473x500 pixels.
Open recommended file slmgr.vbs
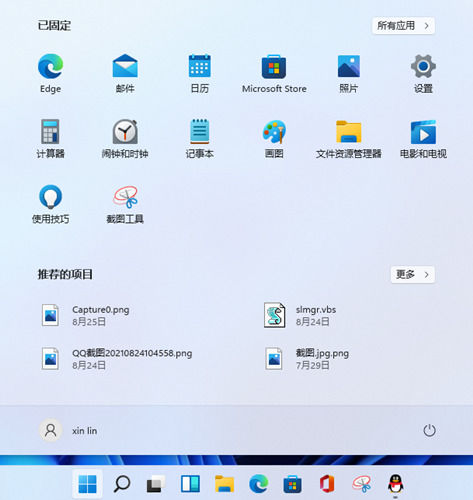pos(299,315)
